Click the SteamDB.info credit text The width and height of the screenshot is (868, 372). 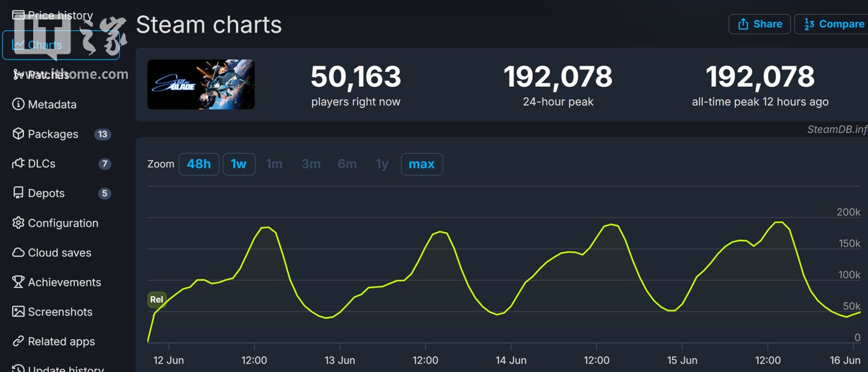[837, 129]
